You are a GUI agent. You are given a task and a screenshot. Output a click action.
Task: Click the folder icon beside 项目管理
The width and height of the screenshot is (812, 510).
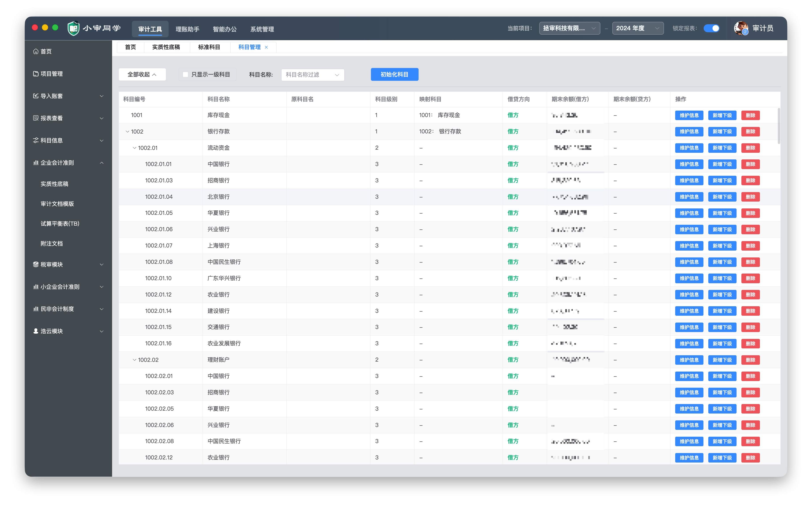click(36, 74)
